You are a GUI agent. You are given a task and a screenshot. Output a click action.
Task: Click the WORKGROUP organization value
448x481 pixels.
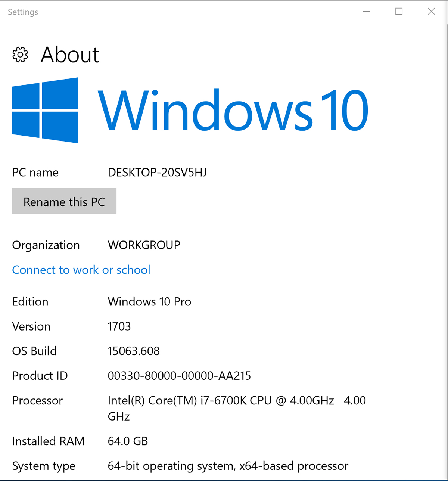point(144,245)
